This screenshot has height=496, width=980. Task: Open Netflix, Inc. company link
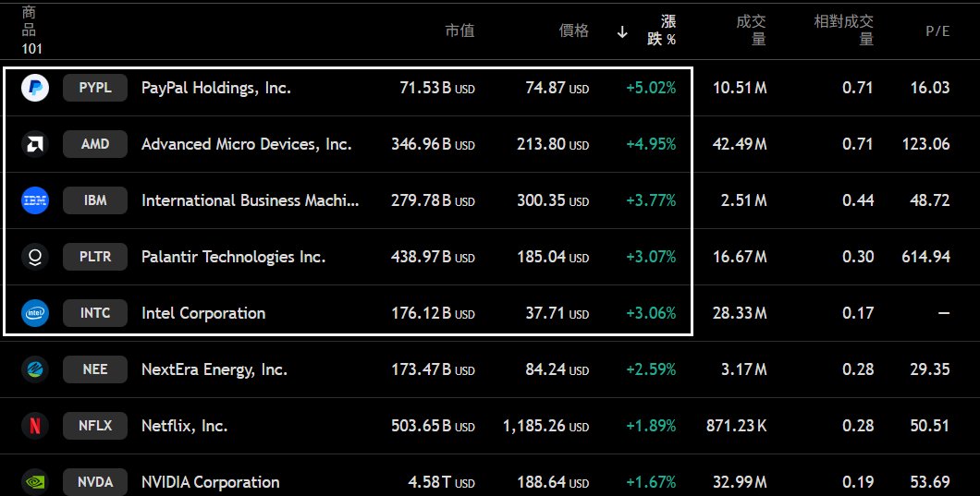(x=184, y=426)
